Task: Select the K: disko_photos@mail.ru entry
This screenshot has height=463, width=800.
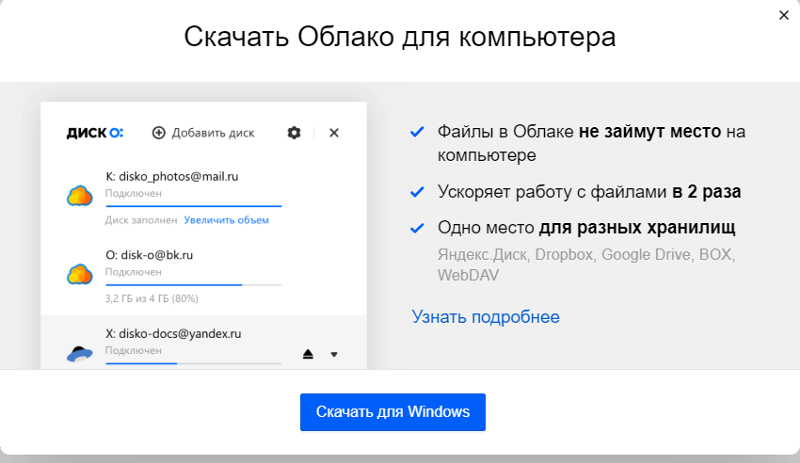Action: coord(172,177)
